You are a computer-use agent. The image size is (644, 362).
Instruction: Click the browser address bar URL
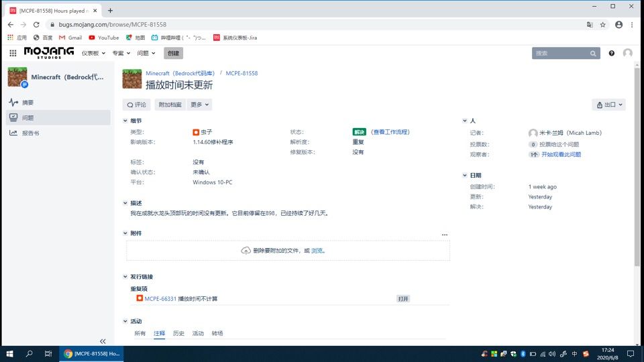(113, 25)
